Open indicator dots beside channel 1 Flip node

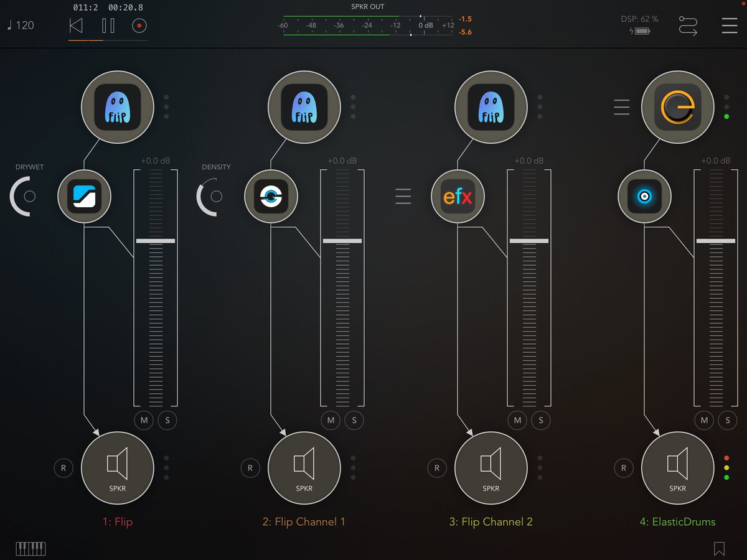(x=166, y=107)
